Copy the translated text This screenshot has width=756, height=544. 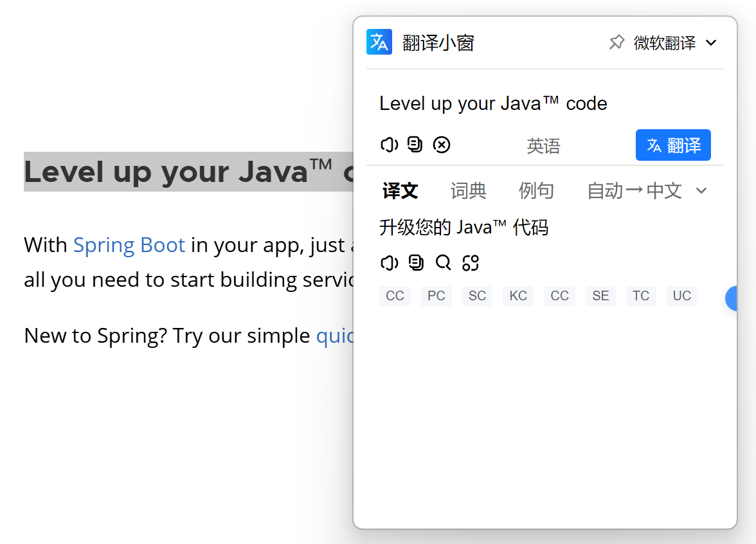pos(416,263)
